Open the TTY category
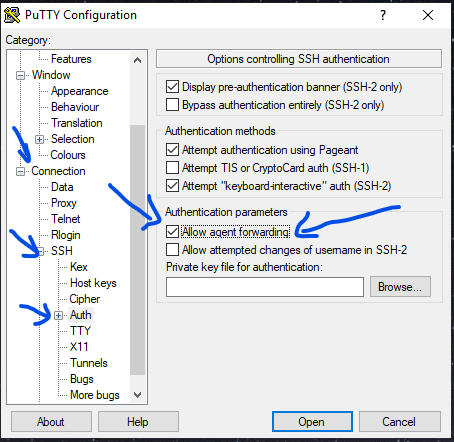Image resolution: width=454 pixels, height=442 pixels. 80,331
